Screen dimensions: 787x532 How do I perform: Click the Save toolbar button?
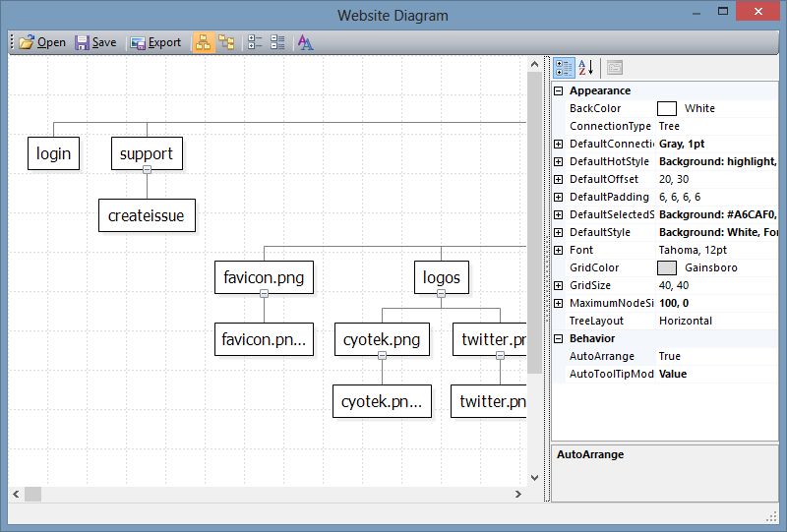95,42
